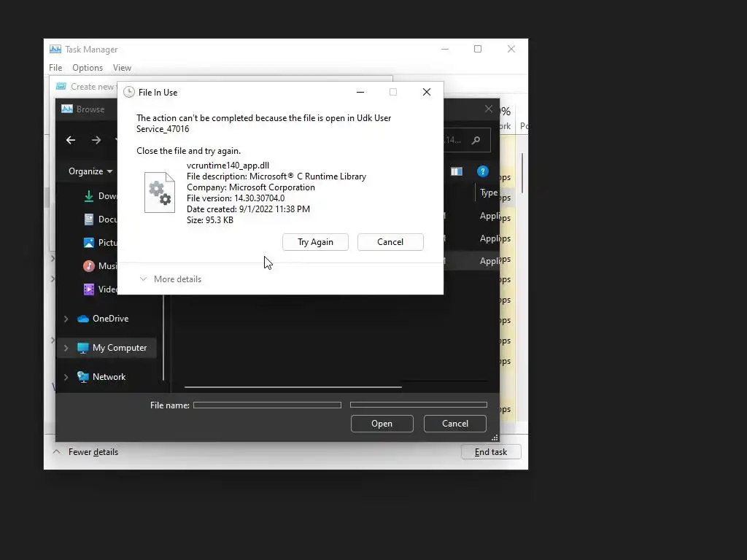Click the Documents folder icon

click(88, 219)
